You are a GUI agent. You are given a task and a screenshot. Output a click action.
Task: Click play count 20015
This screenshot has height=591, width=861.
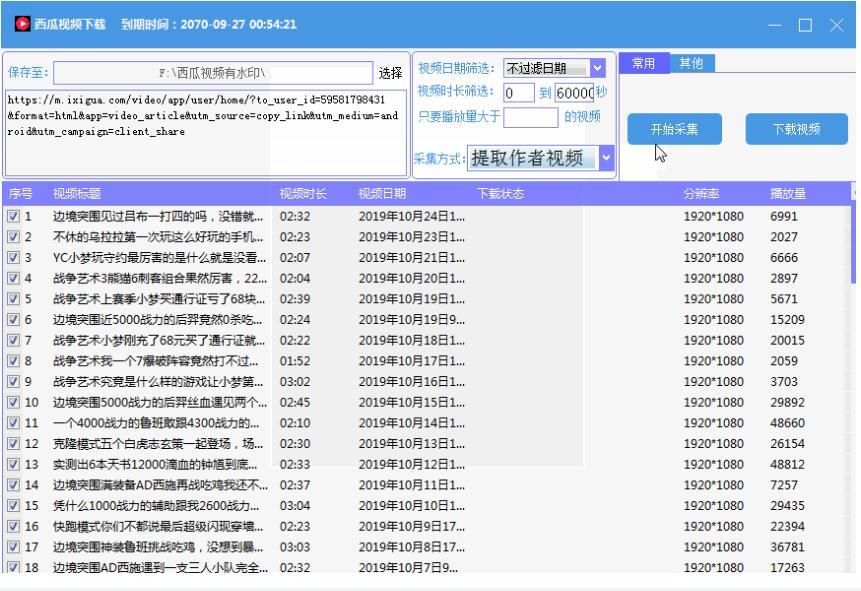tap(787, 341)
